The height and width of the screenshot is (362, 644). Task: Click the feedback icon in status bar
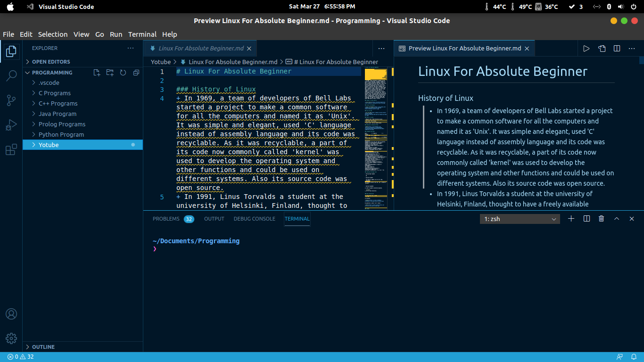[x=619, y=357]
